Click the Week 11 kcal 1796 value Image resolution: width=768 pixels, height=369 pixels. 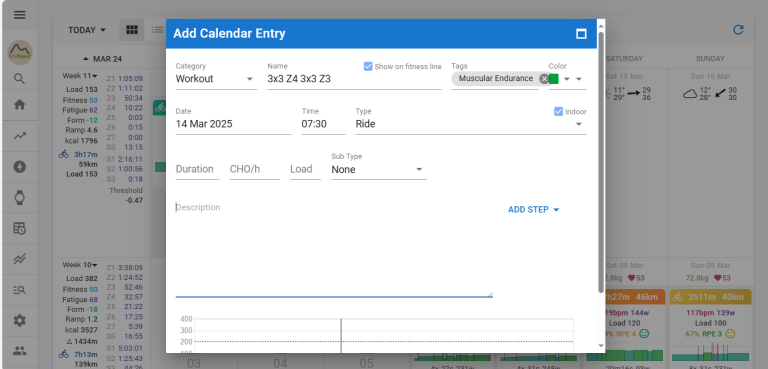coord(81,141)
